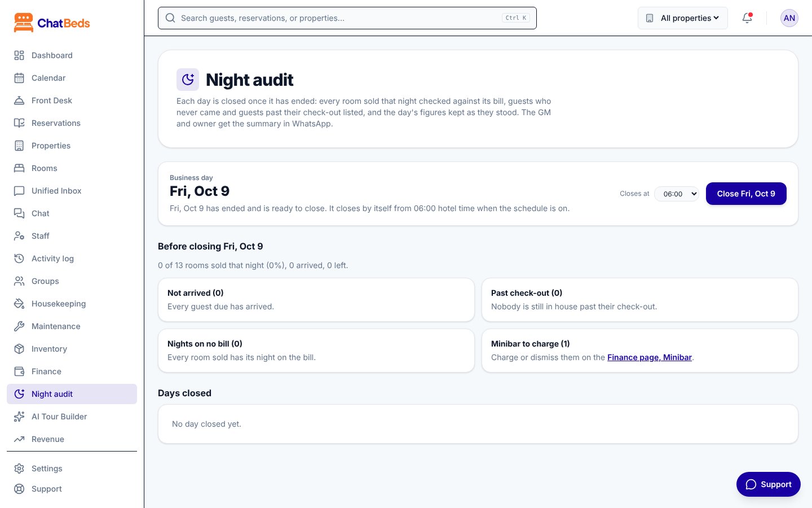
Task: Open the AN user avatar menu
Action: click(x=789, y=18)
